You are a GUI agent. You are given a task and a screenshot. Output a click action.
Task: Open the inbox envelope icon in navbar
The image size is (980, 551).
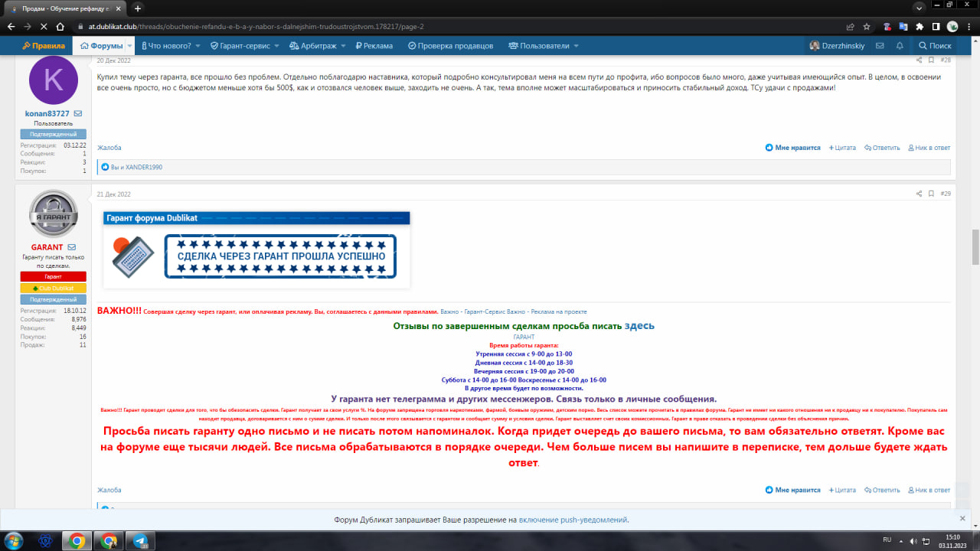click(880, 46)
